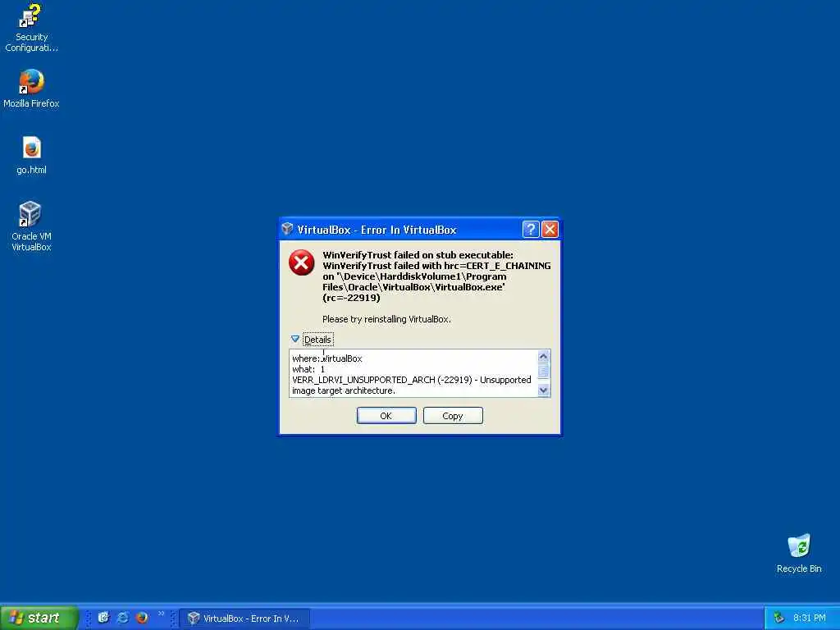
Task: Open Security Configuration desktop shortcut
Action: click(31, 27)
